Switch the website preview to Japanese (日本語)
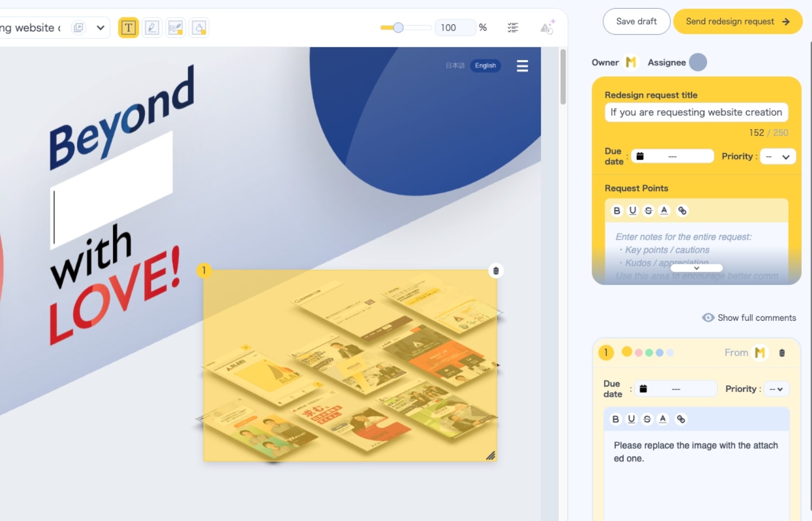The width and height of the screenshot is (812, 521). [x=455, y=66]
